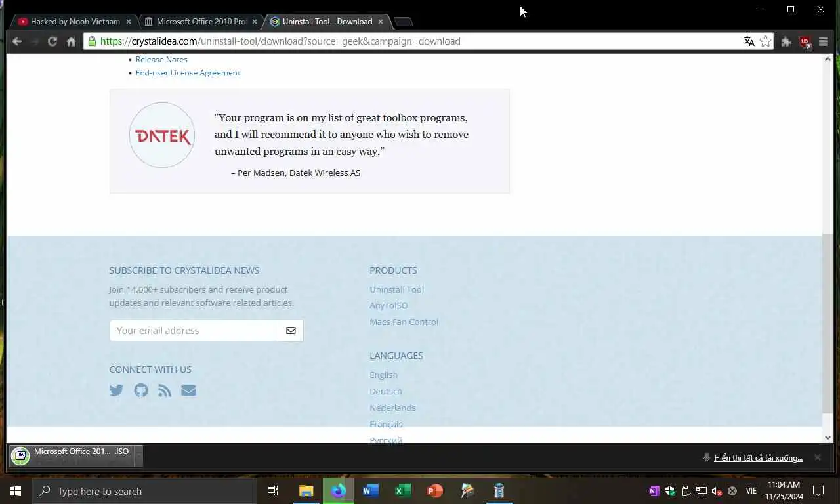Viewport: 840px width, 504px height.
Task: Open the translate page icon in address bar
Action: [749, 41]
